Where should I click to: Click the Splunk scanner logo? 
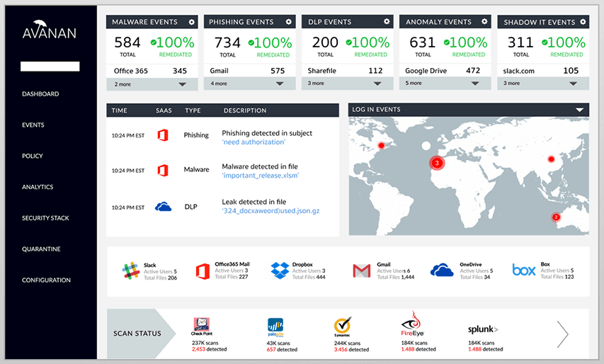coord(483,329)
